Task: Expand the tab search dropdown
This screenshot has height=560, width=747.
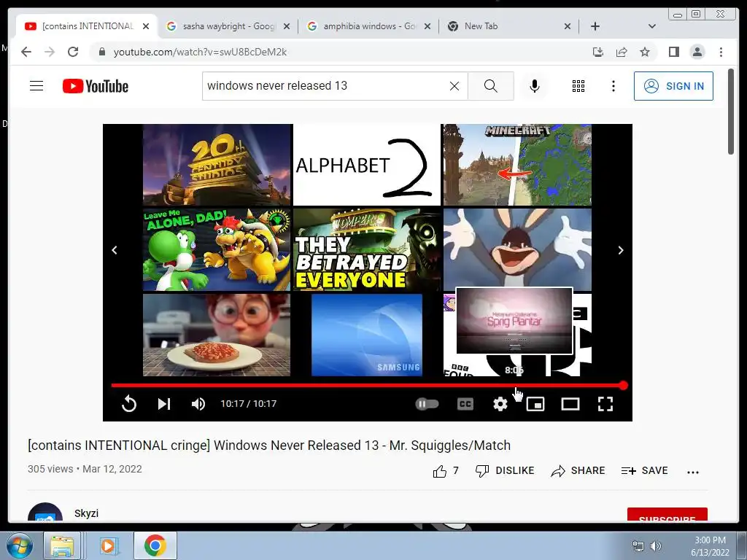Action: coord(651,26)
